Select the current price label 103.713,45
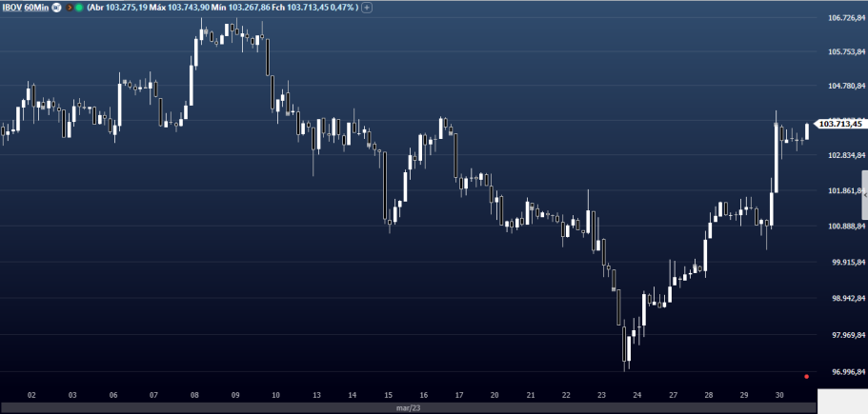Viewport: 868px width, 414px height. pos(839,124)
